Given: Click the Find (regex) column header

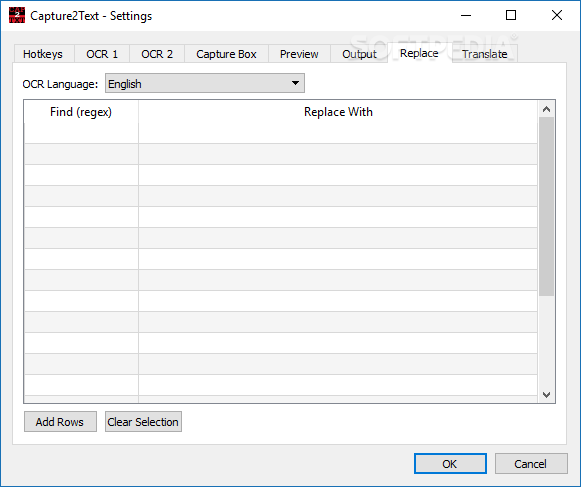Looking at the screenshot, I should [81, 112].
